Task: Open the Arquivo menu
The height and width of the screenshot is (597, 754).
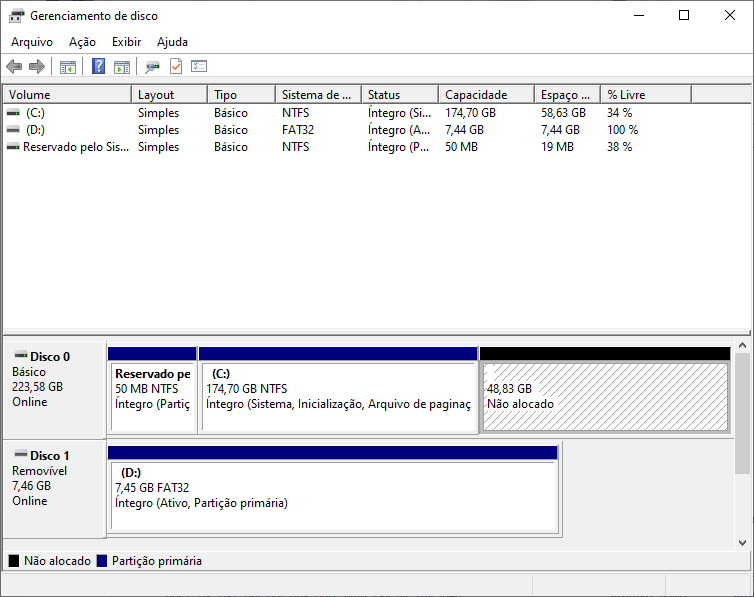Action: tap(32, 42)
